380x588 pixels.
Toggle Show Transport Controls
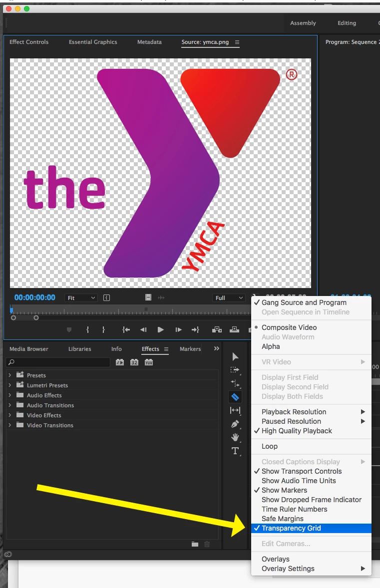(x=302, y=471)
